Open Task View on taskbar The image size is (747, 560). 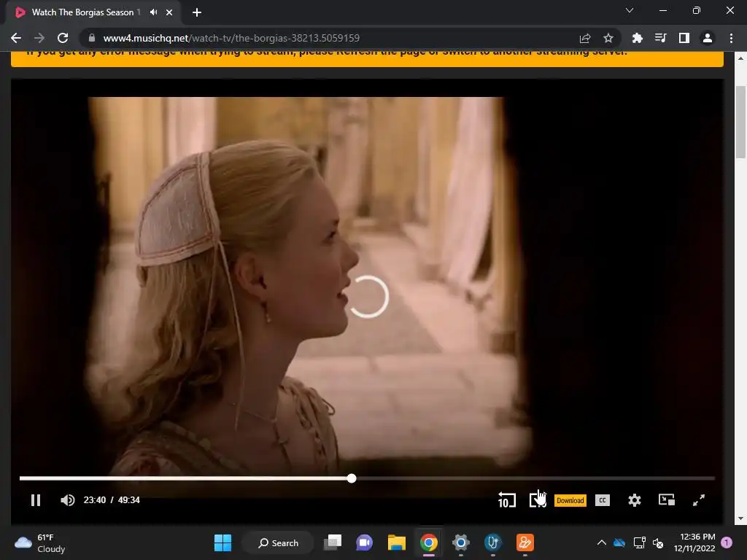click(333, 542)
